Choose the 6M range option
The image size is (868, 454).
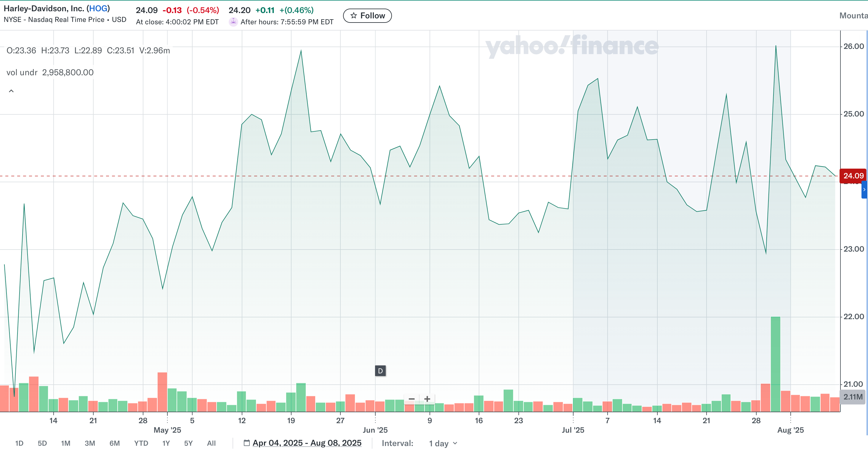115,443
